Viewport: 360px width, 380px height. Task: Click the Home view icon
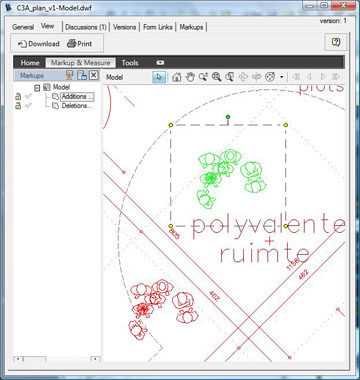pos(177,77)
